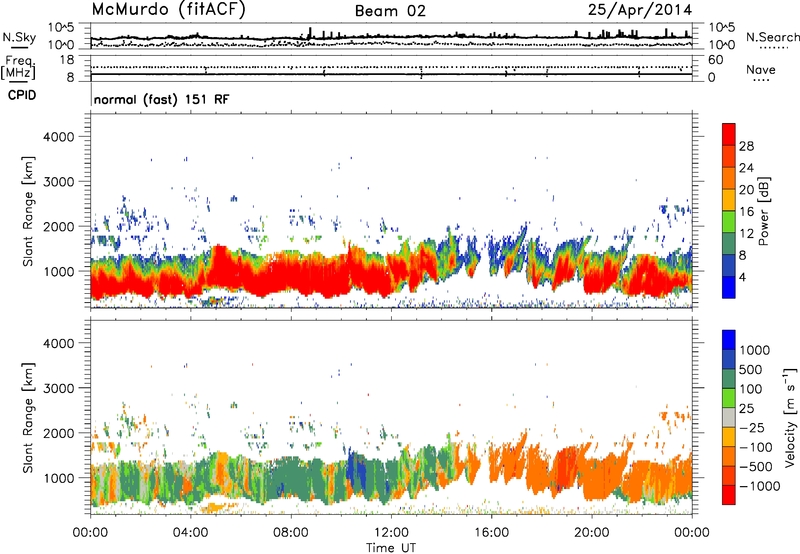
Task: Click the frequency axis value '18'
Action: (x=67, y=60)
